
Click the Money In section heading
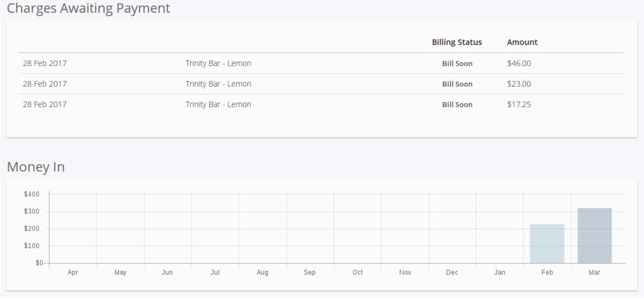(36, 167)
